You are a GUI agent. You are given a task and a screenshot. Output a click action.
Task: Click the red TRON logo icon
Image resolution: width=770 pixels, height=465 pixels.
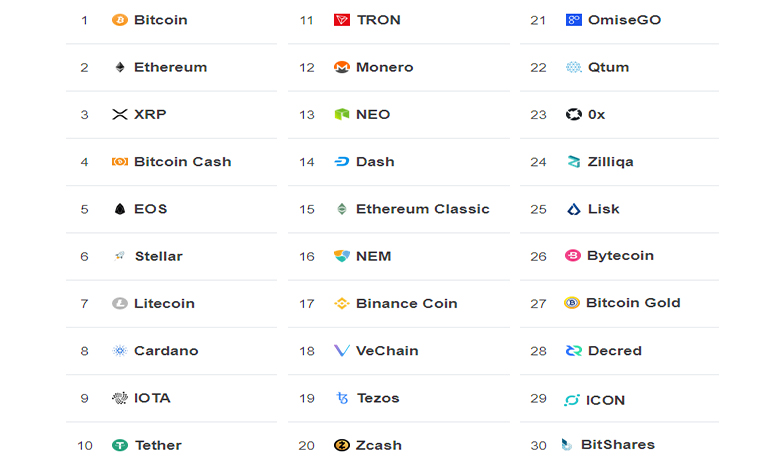click(342, 20)
